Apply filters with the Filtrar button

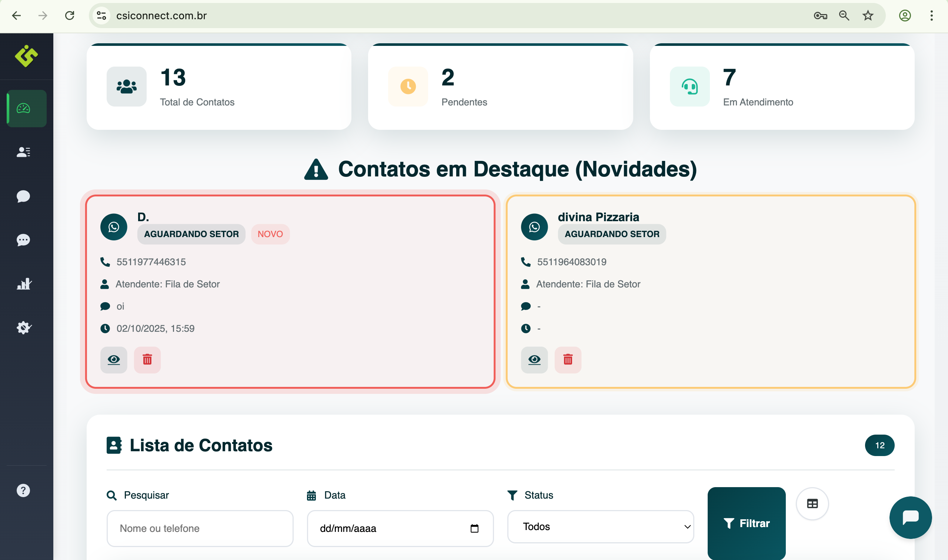(746, 523)
